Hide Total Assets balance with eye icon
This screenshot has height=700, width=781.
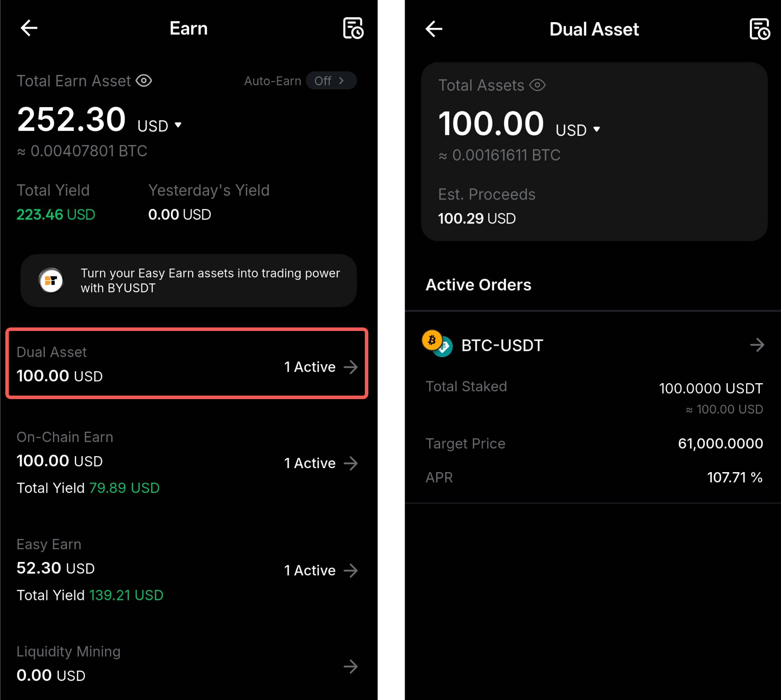click(x=537, y=85)
